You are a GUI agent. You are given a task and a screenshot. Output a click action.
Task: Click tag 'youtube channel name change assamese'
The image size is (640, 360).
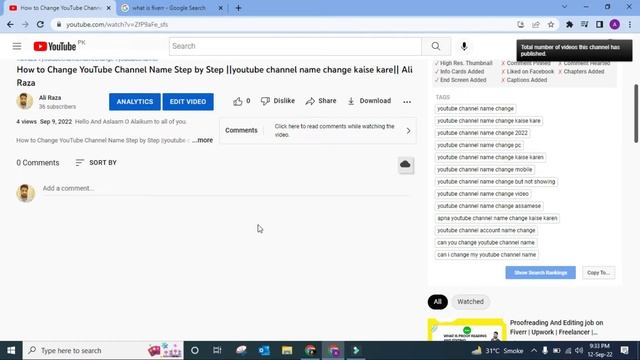[489, 206]
